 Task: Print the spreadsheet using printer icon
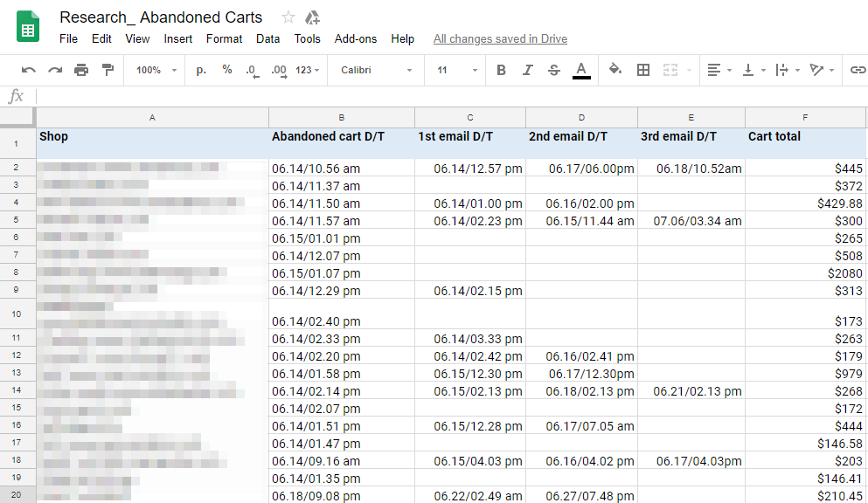[81, 70]
